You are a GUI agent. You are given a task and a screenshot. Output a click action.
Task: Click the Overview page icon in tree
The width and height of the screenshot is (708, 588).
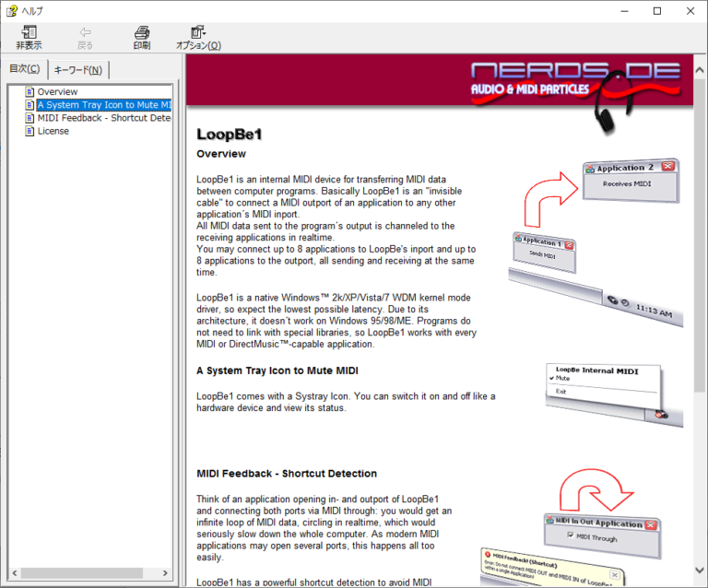tap(29, 92)
